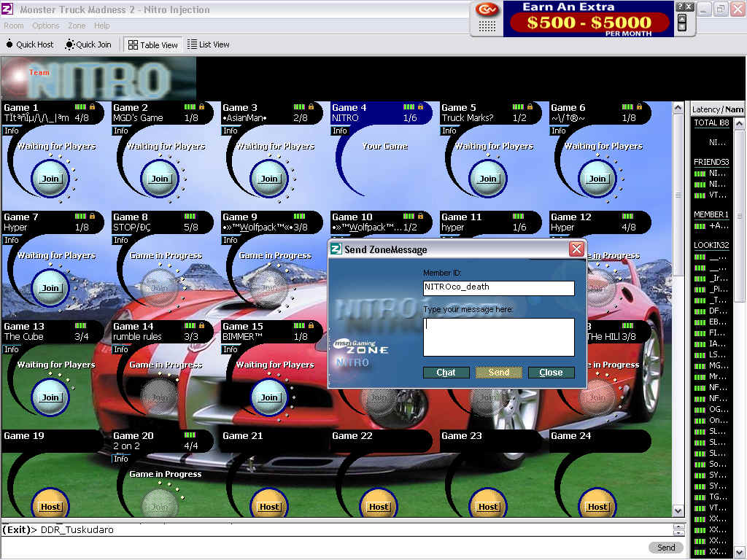Show Info for Game 15 BIMMER™
The width and height of the screenshot is (747, 560).
pyautogui.click(x=230, y=349)
